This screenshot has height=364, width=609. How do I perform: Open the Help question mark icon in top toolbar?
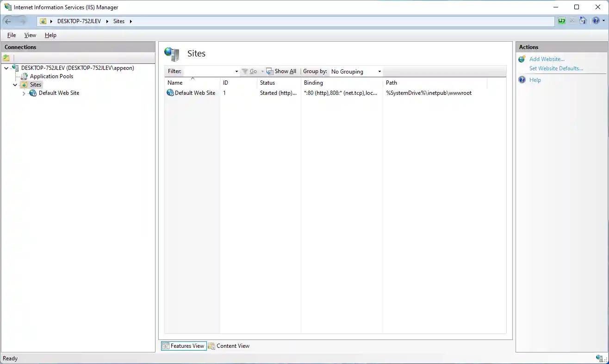click(596, 21)
